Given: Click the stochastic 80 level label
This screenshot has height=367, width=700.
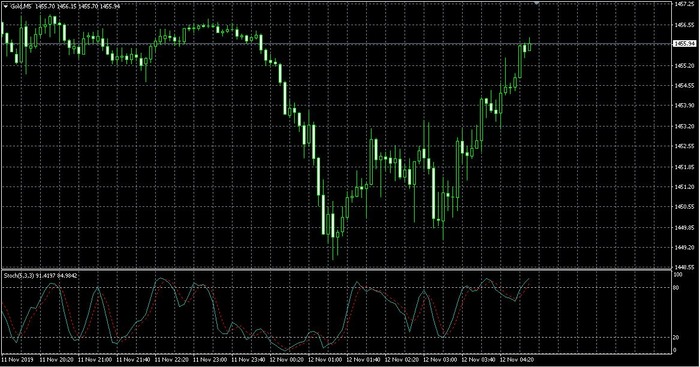Looking at the screenshot, I should pos(676,288).
